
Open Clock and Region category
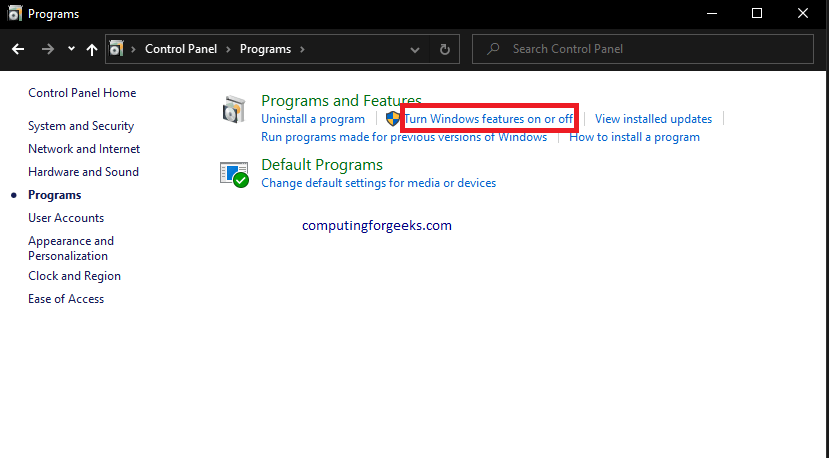click(x=75, y=276)
